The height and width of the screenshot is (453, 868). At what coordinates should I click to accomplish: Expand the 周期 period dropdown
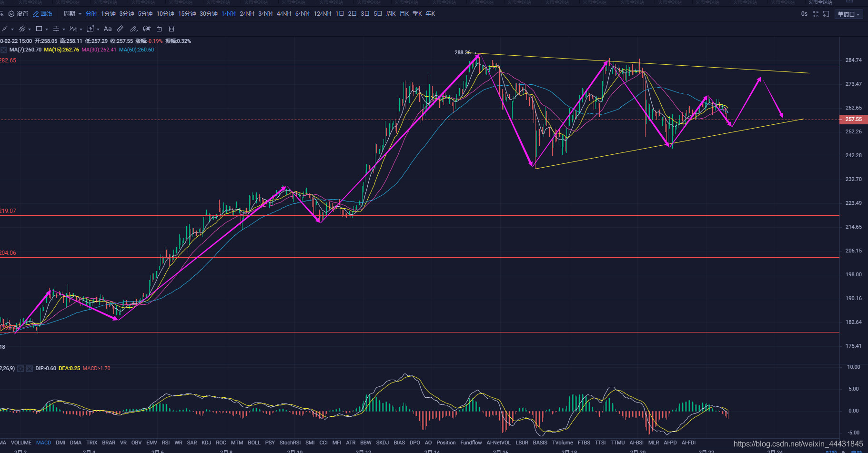(72, 14)
